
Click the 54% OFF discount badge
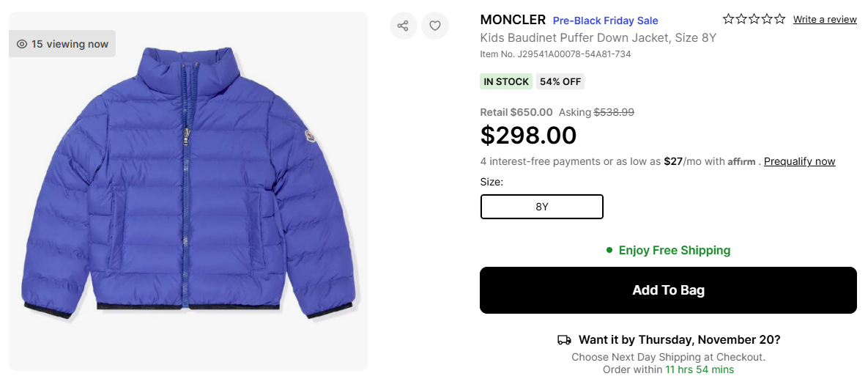(x=560, y=81)
